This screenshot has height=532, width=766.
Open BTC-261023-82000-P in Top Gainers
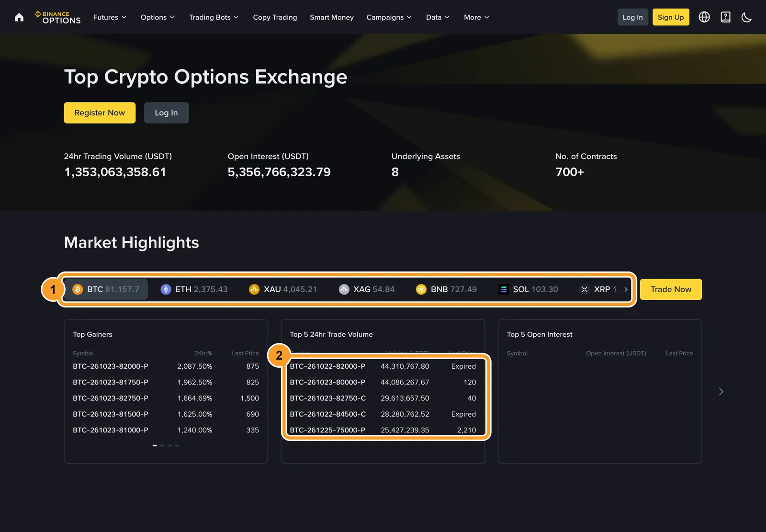coord(166,366)
